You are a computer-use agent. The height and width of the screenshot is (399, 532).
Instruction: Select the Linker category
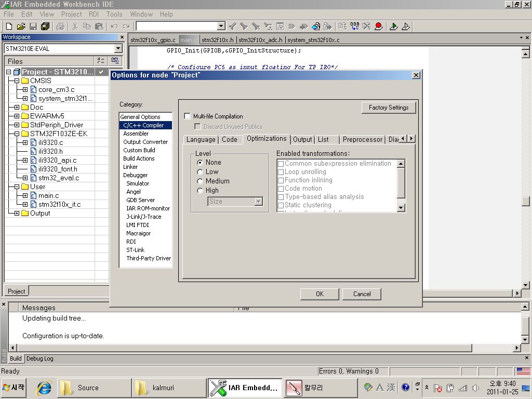[130, 167]
